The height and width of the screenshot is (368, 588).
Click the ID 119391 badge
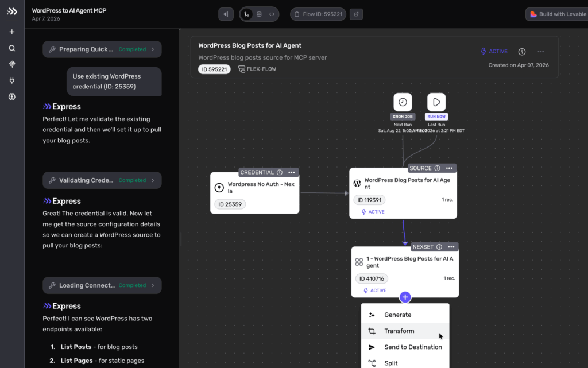coord(369,200)
